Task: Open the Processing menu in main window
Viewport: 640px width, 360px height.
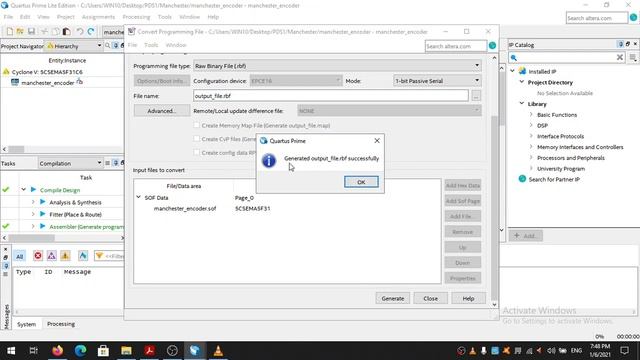Action: (x=136, y=17)
